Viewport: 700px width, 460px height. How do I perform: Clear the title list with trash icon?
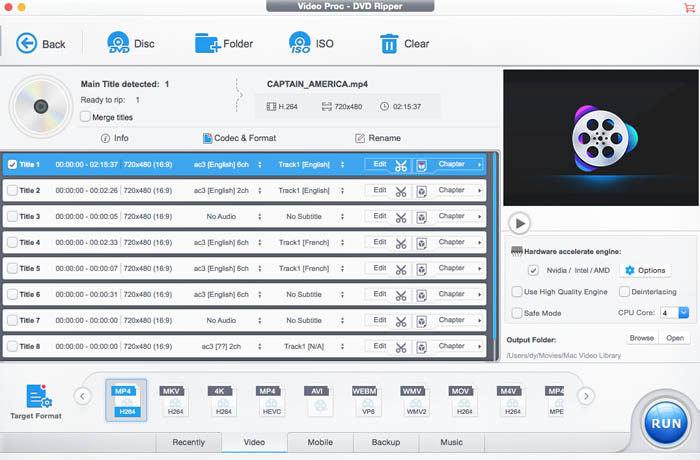389,43
